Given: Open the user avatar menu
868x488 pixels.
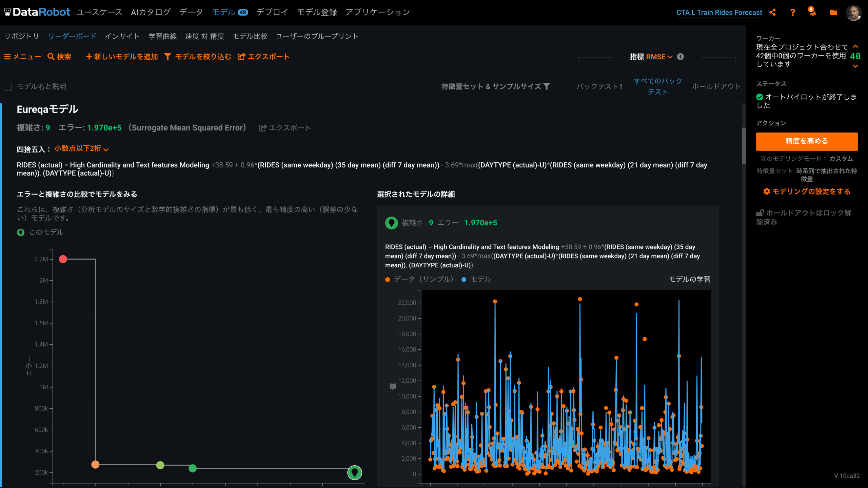Looking at the screenshot, I should point(854,13).
